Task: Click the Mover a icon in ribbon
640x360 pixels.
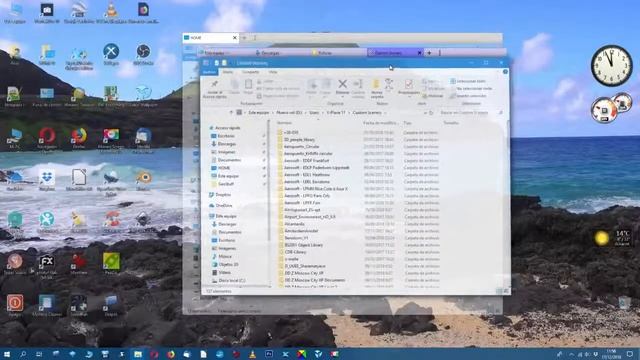Action: (x=312, y=84)
